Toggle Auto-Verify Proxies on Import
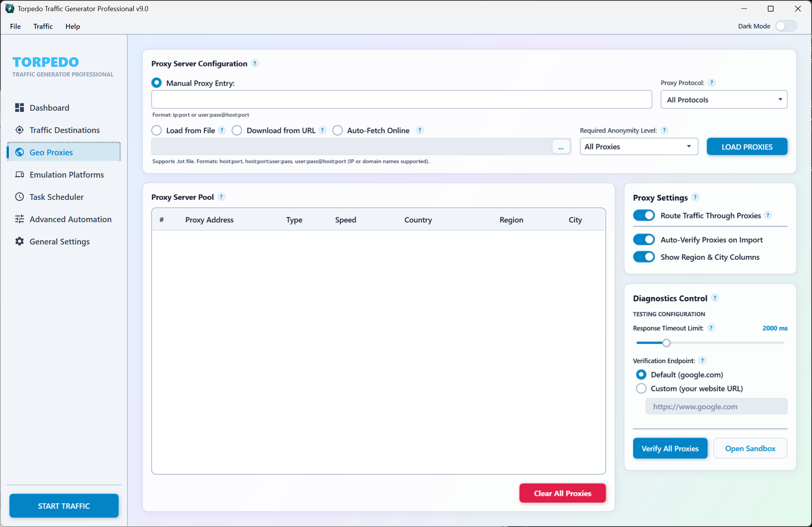The height and width of the screenshot is (527, 812). click(x=644, y=239)
